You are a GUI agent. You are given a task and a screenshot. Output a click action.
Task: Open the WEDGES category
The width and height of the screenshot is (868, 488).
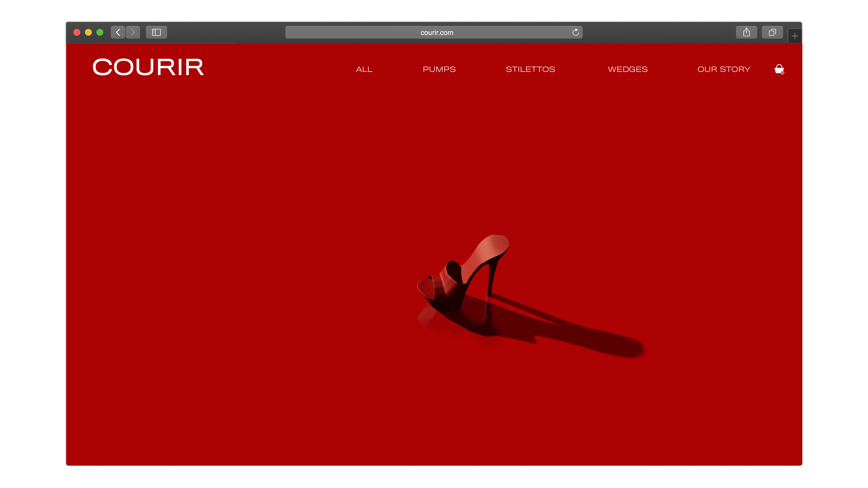[628, 69]
